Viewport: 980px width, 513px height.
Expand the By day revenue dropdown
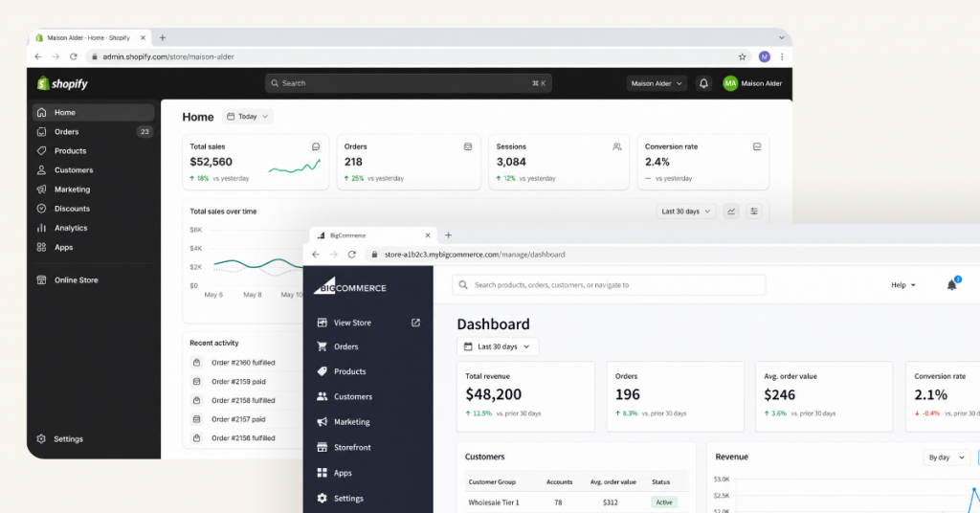(946, 457)
